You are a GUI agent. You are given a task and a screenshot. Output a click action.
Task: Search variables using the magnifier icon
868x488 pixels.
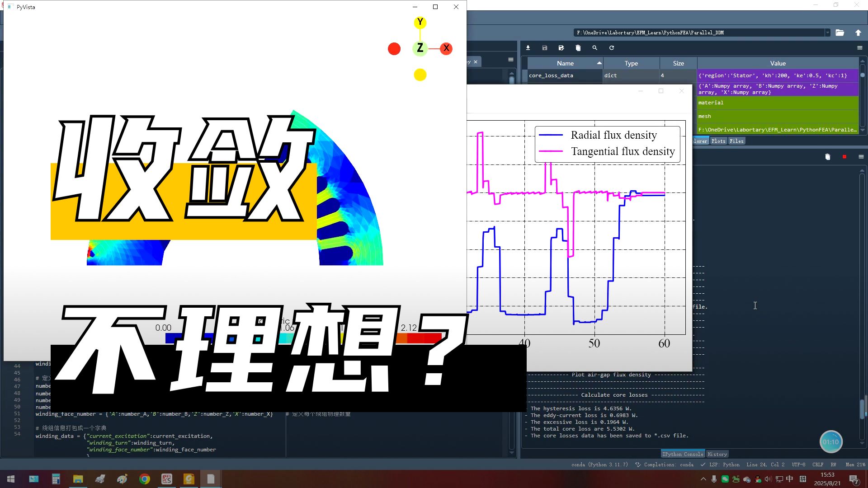[594, 47]
